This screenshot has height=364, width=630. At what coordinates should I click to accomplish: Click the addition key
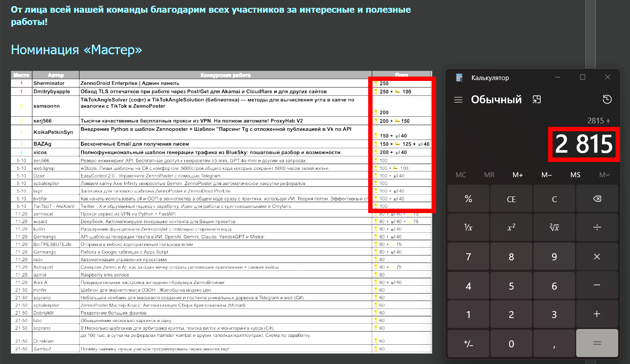coord(597,314)
